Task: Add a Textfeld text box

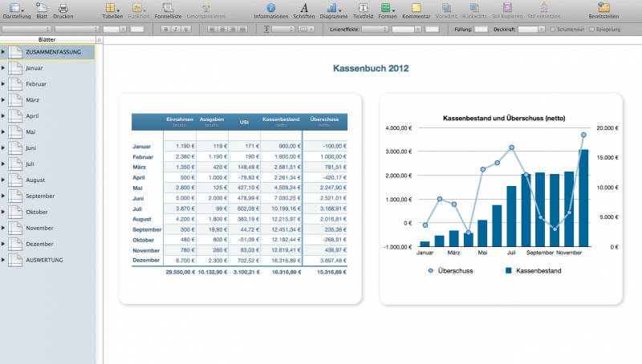Action: (x=363, y=8)
